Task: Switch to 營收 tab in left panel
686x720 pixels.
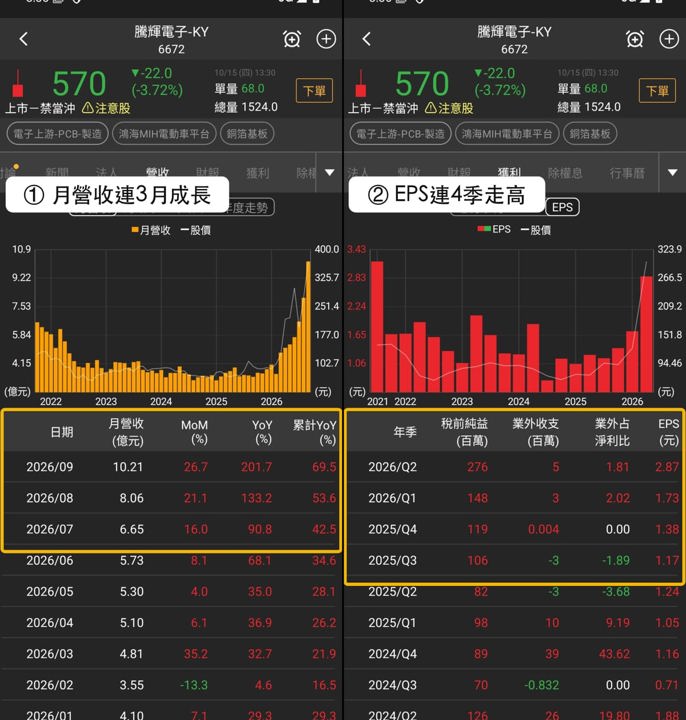Action: pos(157,172)
